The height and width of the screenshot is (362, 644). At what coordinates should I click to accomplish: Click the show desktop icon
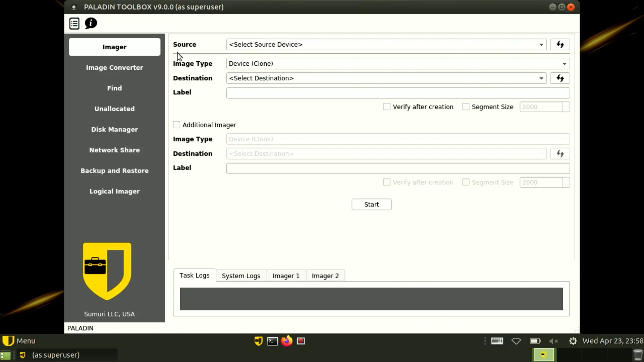click(5, 355)
